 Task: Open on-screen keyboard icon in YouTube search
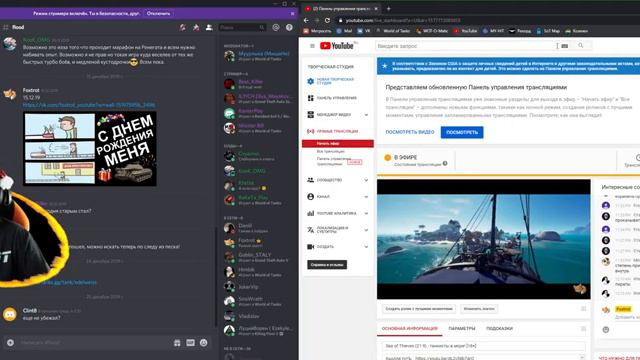tap(564, 46)
